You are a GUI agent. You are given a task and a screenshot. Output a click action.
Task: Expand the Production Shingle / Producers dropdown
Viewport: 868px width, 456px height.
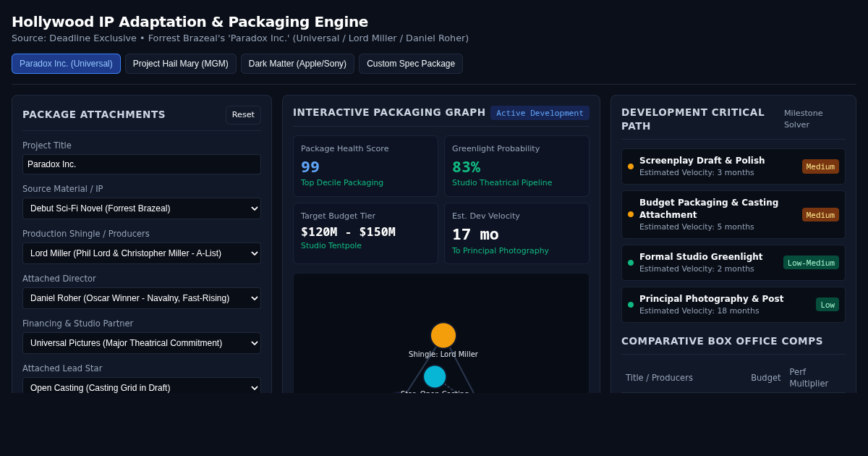pos(142,253)
